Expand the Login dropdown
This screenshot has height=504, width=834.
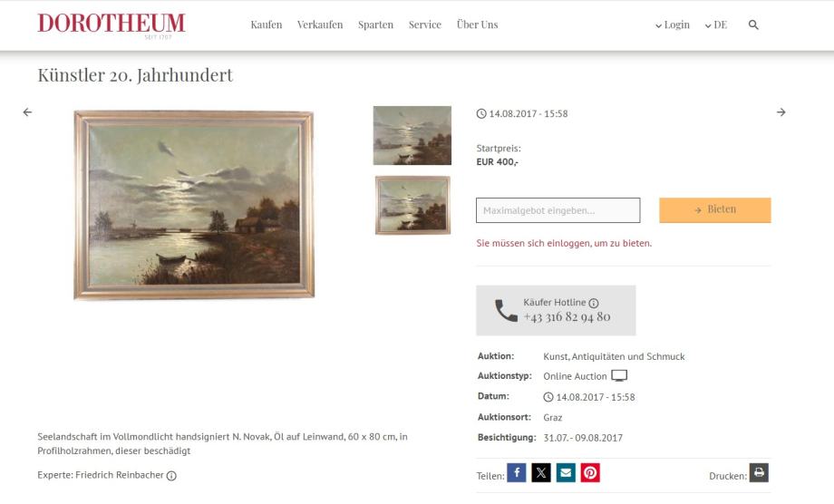[673, 25]
